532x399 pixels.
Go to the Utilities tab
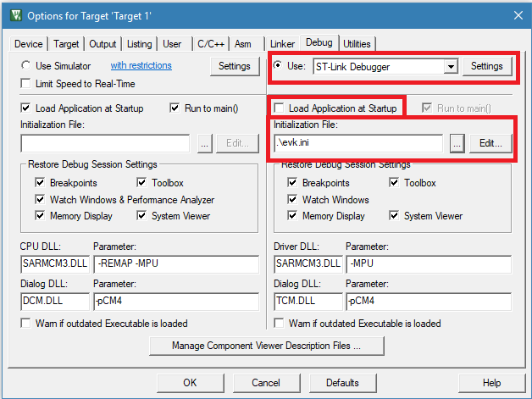point(357,44)
